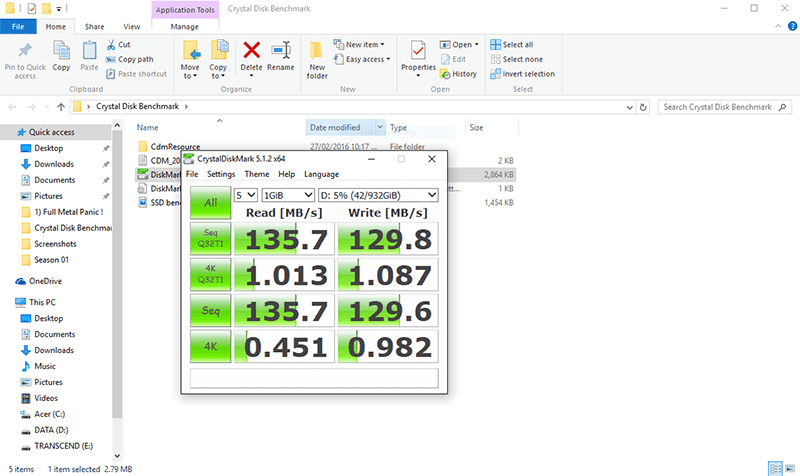
Task: Click the Refresh address bar icon
Action: point(643,107)
